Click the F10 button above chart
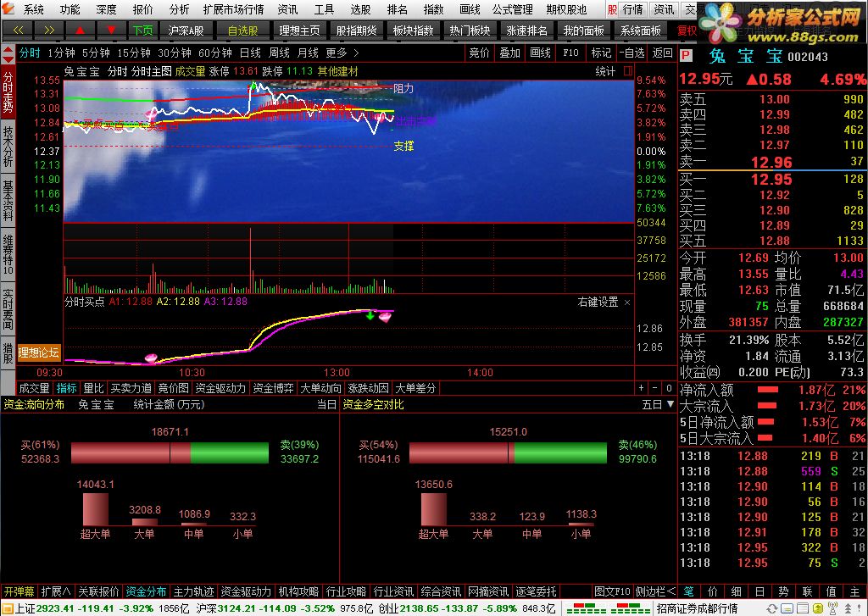 570,53
